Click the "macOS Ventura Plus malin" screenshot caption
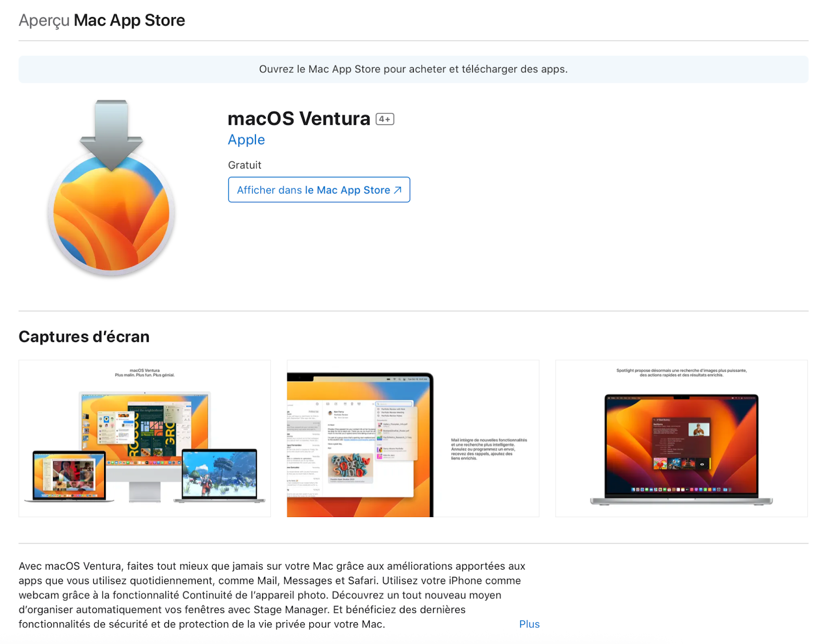 click(x=145, y=372)
